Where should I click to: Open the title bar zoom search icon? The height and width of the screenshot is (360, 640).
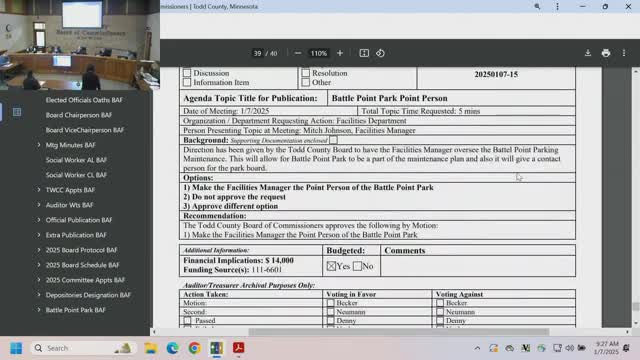coord(537,7)
